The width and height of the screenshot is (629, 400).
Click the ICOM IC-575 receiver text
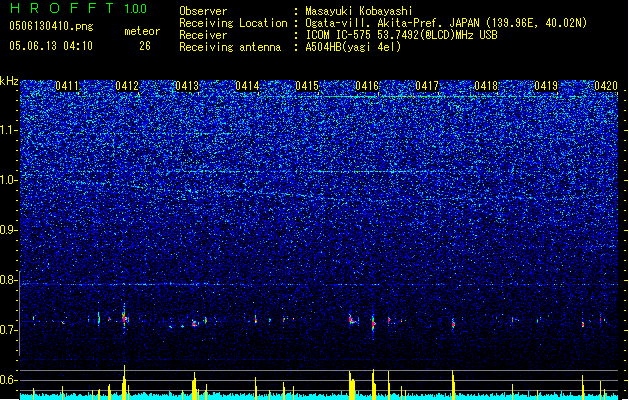coord(401,35)
